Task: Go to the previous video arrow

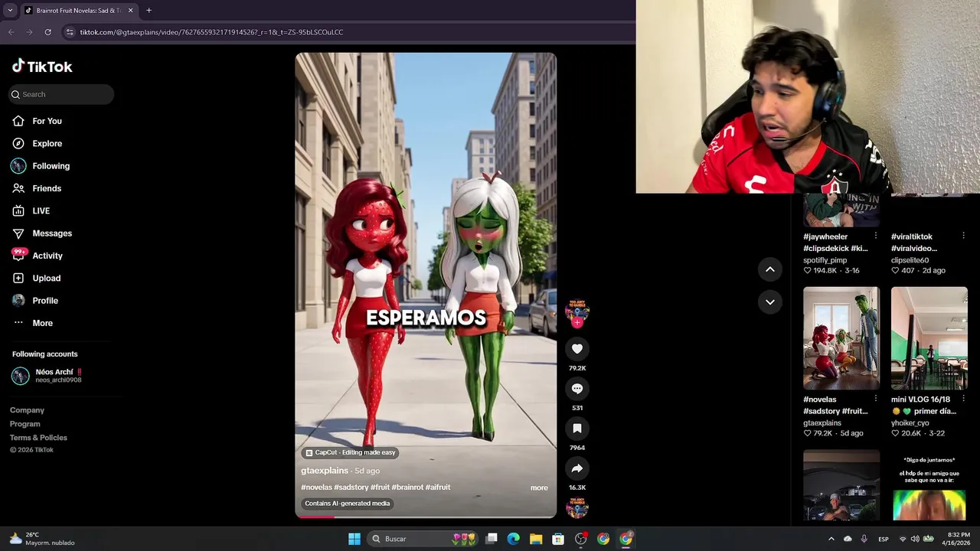Action: point(770,269)
